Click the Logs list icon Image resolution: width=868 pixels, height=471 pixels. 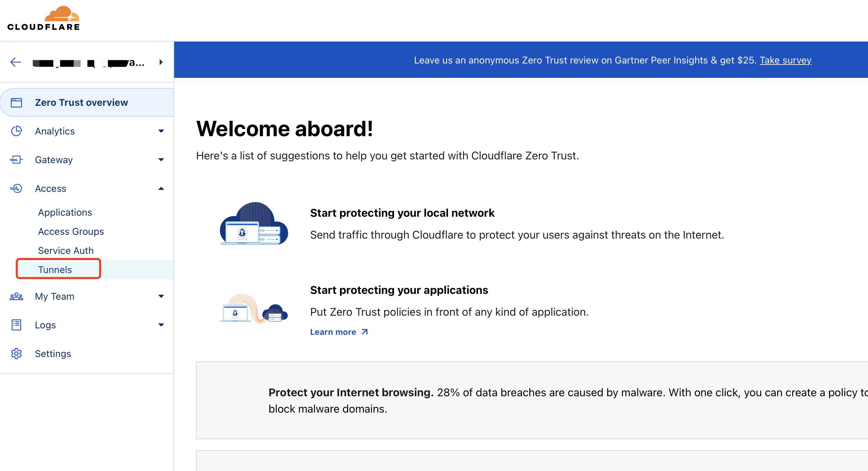click(x=16, y=325)
